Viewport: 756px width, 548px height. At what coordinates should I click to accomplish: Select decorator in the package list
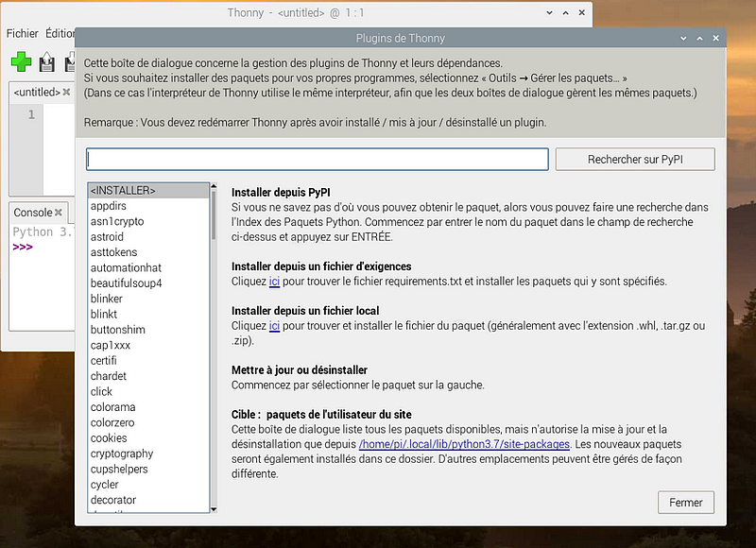tap(148, 500)
